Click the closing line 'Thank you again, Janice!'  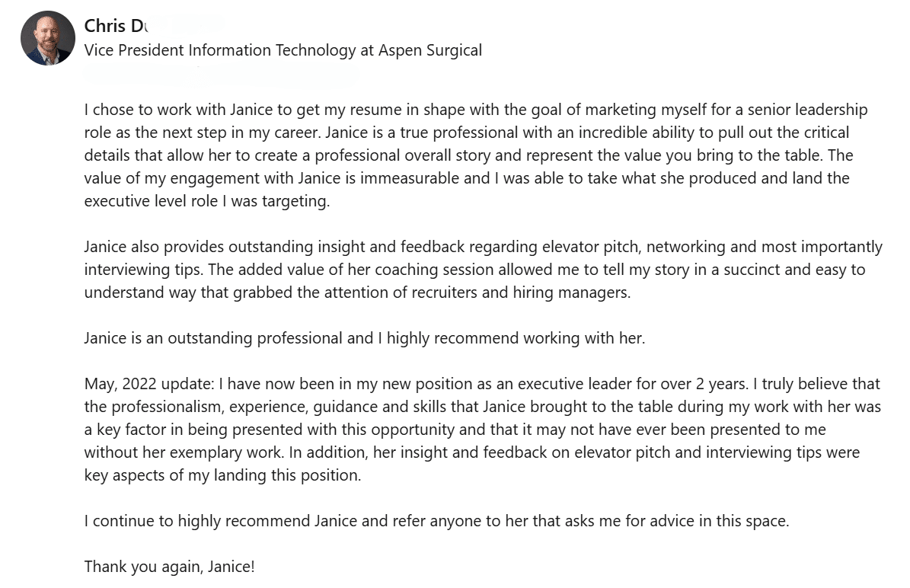(169, 567)
